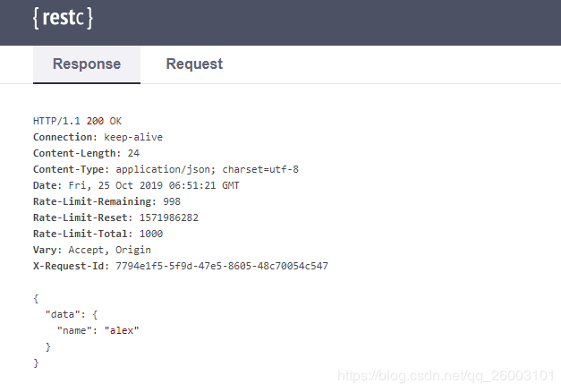Switch to the Response tab
561x392 pixels.
pyautogui.click(x=87, y=64)
